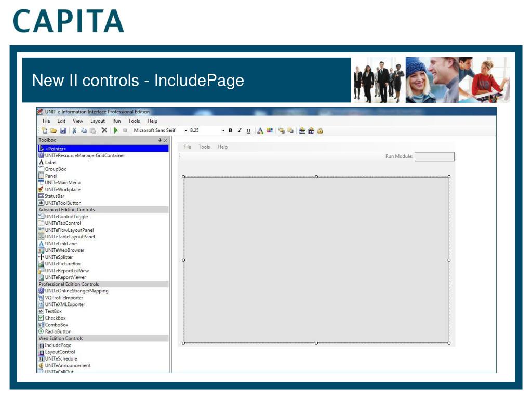Select the UNITeFlowLayoutPanel control
The image size is (532, 399).
click(103, 230)
